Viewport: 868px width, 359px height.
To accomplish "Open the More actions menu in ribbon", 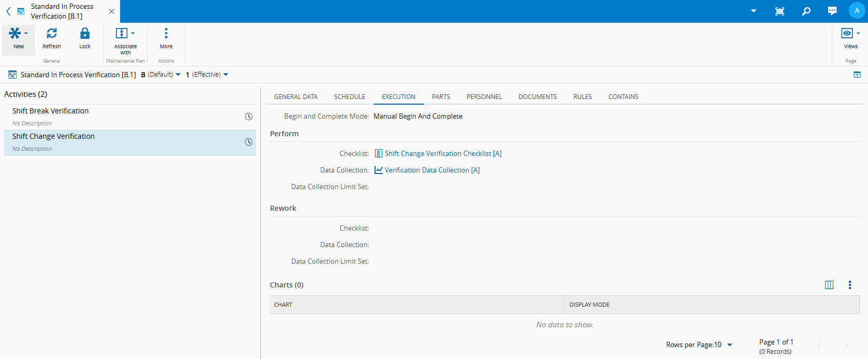I will pos(166,34).
